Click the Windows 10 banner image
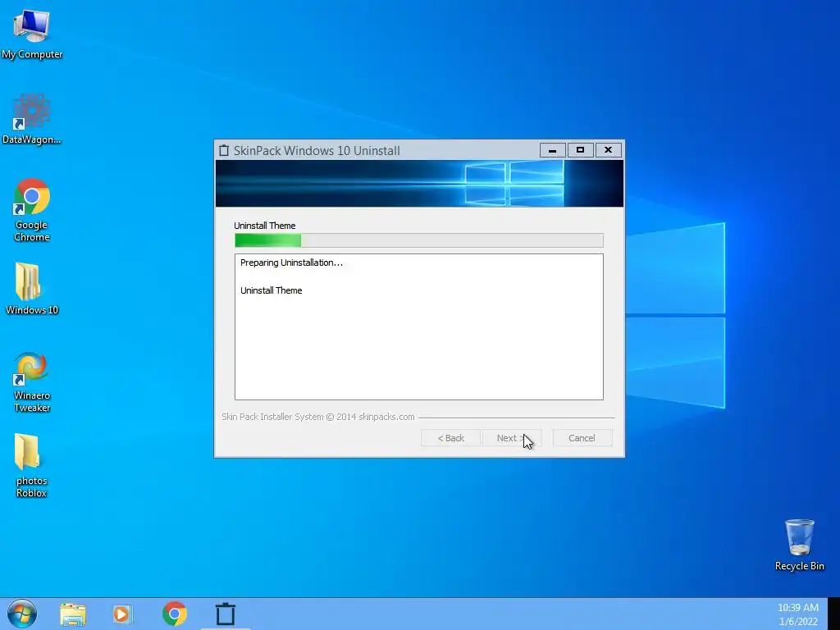The image size is (840, 630). (x=419, y=183)
